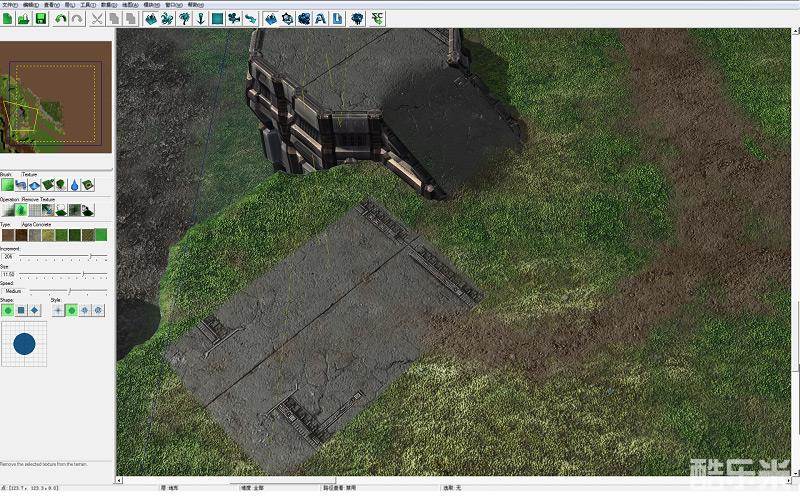
Task: Open the Help menu (帮助)
Action: [x=195, y=4]
